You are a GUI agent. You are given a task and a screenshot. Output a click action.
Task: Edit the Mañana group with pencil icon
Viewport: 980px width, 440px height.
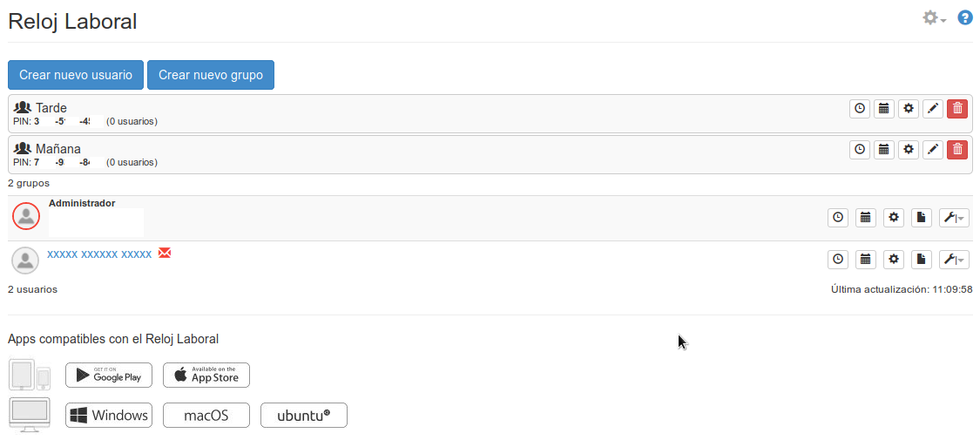click(933, 149)
